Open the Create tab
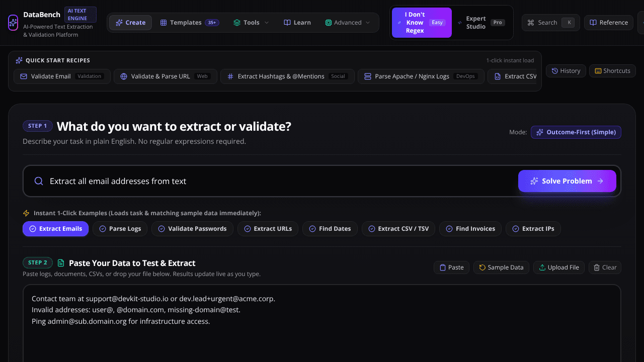This screenshot has width=644, height=362. 130,23
